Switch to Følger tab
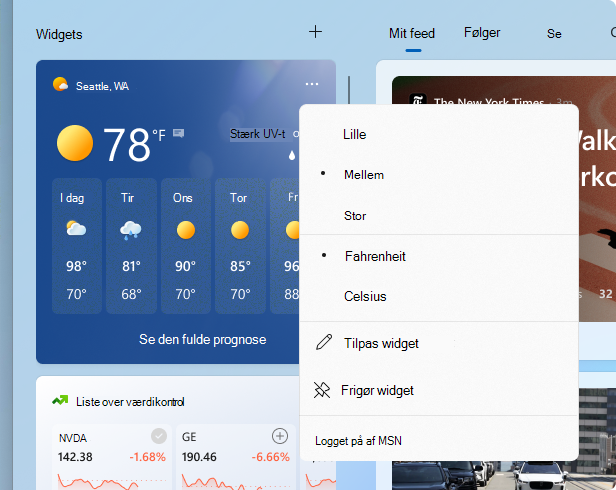Screen dimensions: 616x490 [482, 33]
